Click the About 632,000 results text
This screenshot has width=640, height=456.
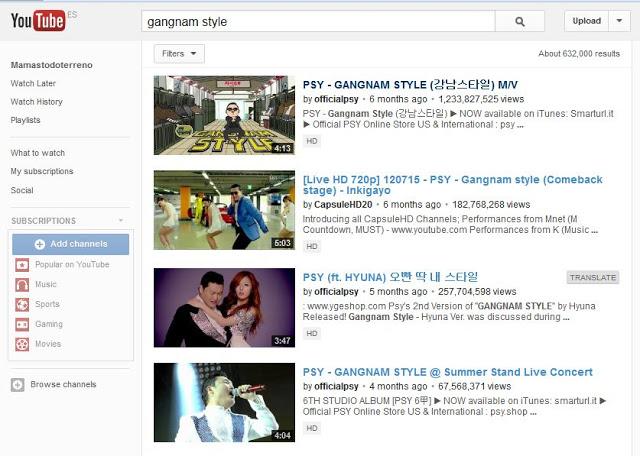[579, 54]
